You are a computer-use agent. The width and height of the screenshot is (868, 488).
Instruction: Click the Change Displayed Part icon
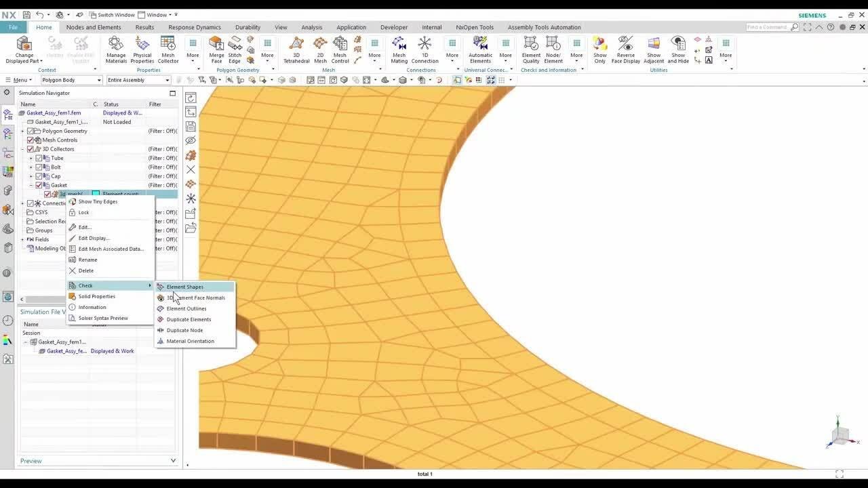24,44
